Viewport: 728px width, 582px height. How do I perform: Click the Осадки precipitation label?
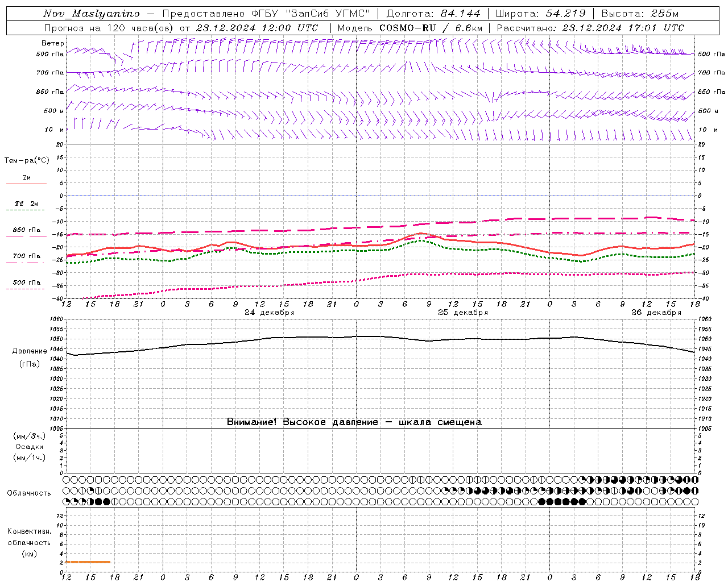click(30, 447)
